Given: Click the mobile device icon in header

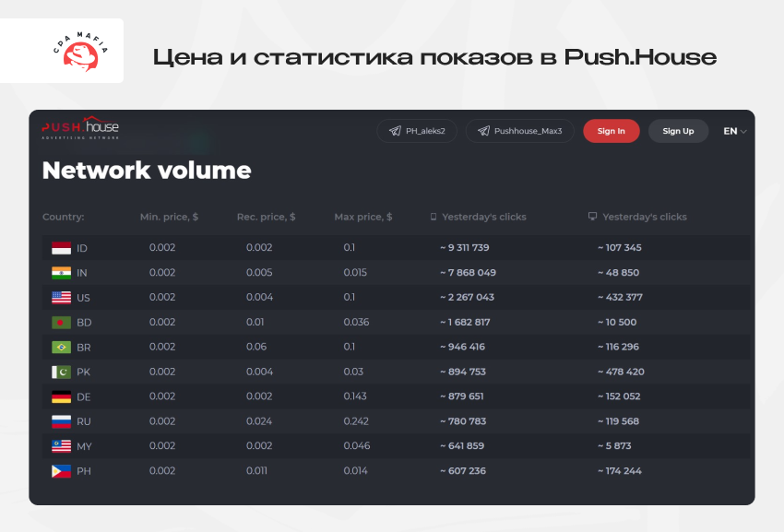Looking at the screenshot, I should (434, 217).
